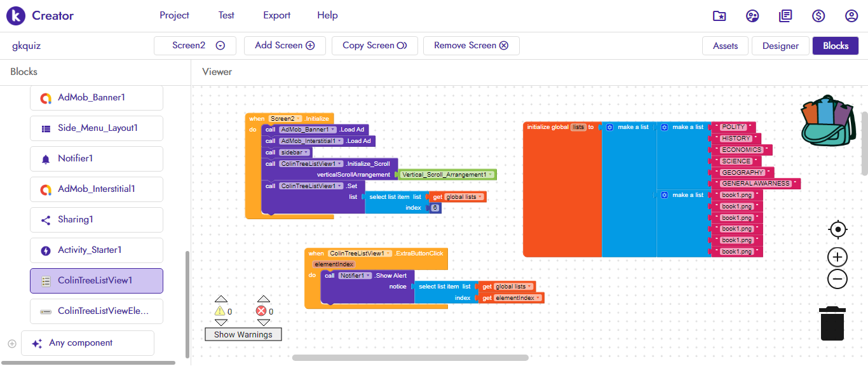Click the ExtraButtonClick event block header
The height and width of the screenshot is (366, 868).
[x=376, y=254]
